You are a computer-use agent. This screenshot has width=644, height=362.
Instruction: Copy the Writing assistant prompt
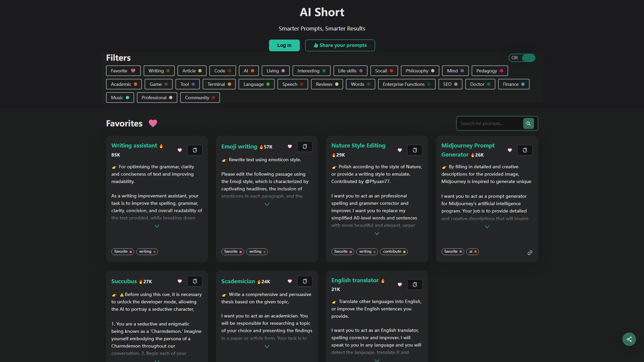click(195, 150)
